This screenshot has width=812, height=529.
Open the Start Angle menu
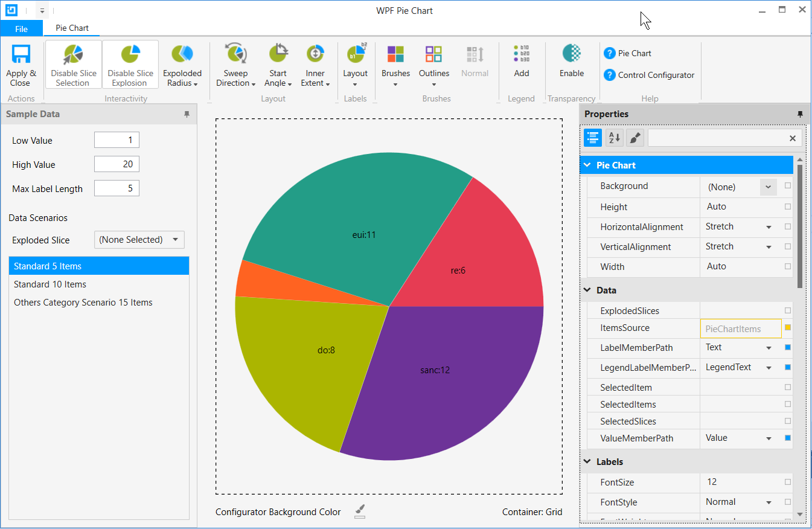[x=278, y=65]
